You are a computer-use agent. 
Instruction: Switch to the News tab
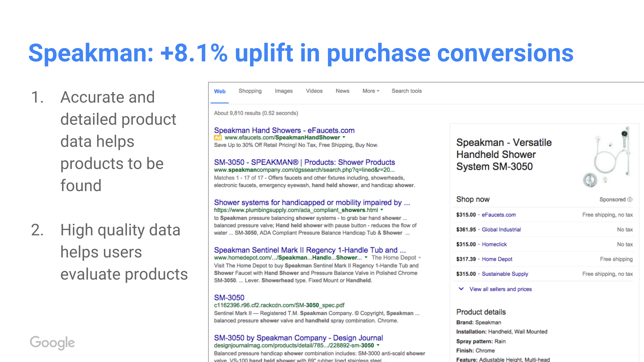coord(342,91)
